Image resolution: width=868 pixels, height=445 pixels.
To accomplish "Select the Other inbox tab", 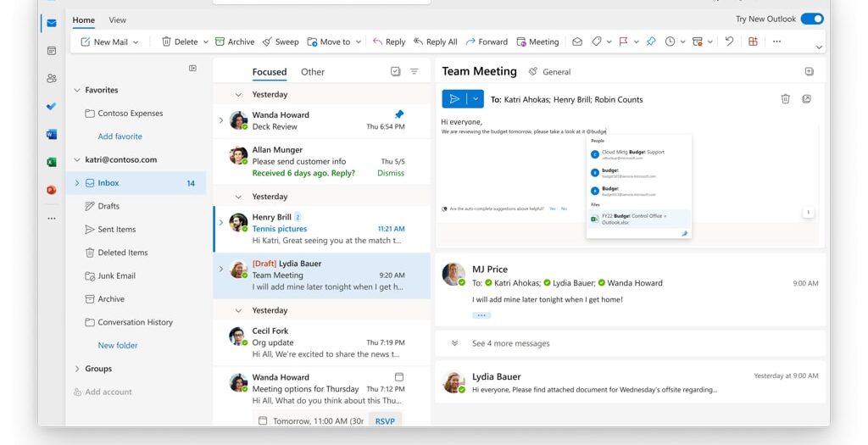I will (x=313, y=72).
